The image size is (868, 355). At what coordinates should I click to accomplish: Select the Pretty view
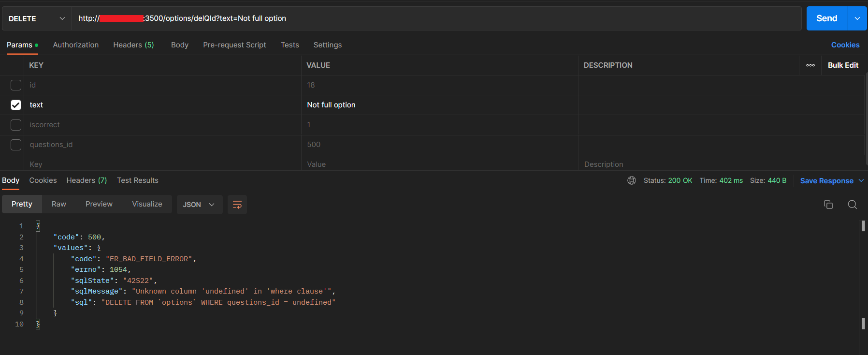pyautogui.click(x=22, y=204)
